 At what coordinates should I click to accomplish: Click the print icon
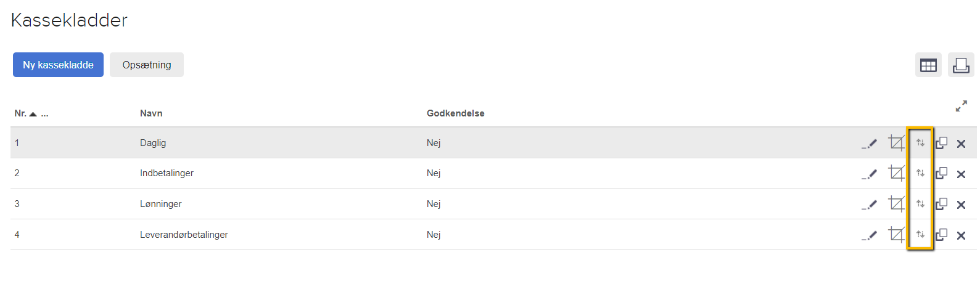(961, 65)
